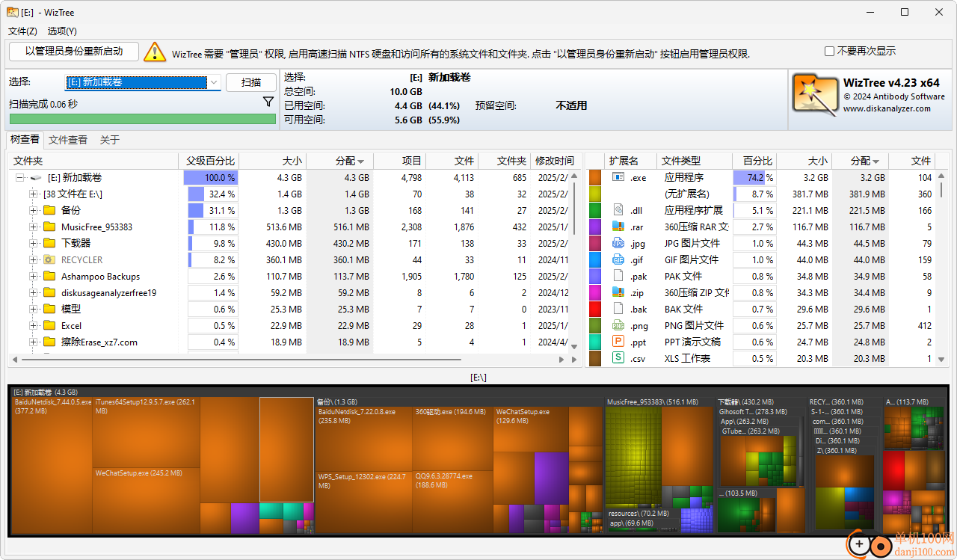The image size is (957, 560).
Task: Open the drive selection dropdown
Action: pyautogui.click(x=214, y=82)
